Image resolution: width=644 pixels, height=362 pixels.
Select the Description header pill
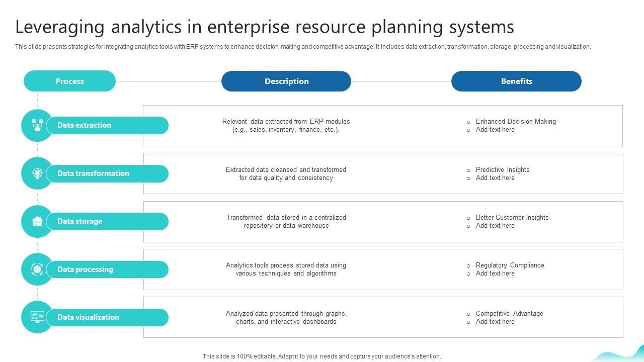286,81
